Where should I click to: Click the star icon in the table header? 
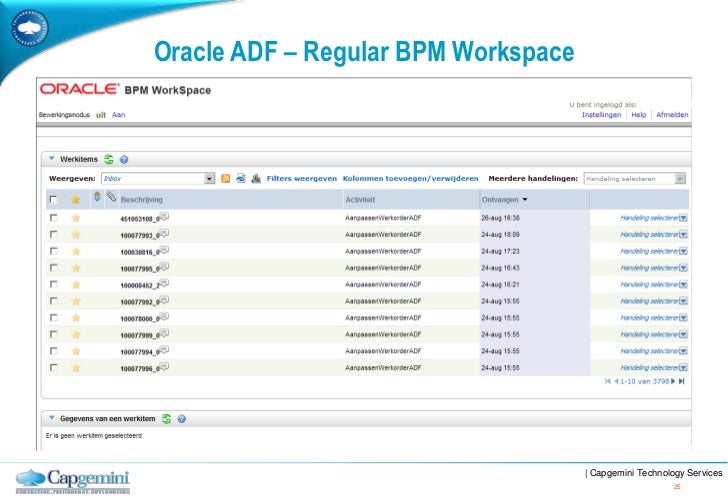[x=75, y=200]
